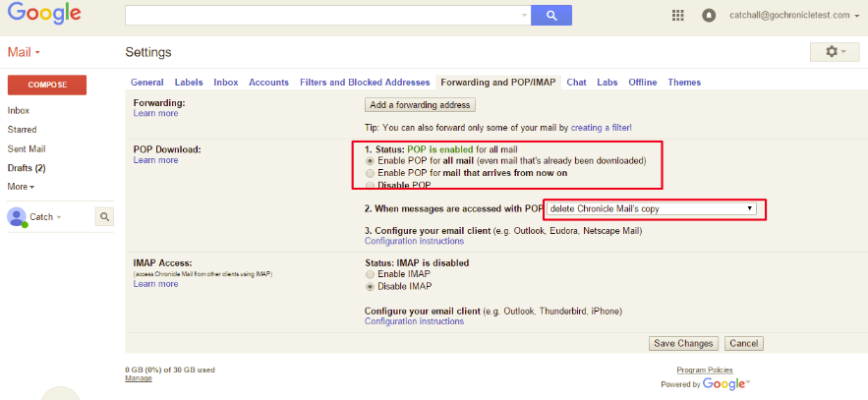868x400 pixels.
Task: Open the Google apps grid
Action: coord(678,16)
